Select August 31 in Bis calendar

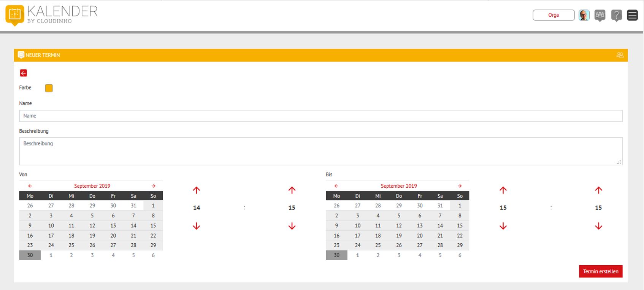pos(440,206)
